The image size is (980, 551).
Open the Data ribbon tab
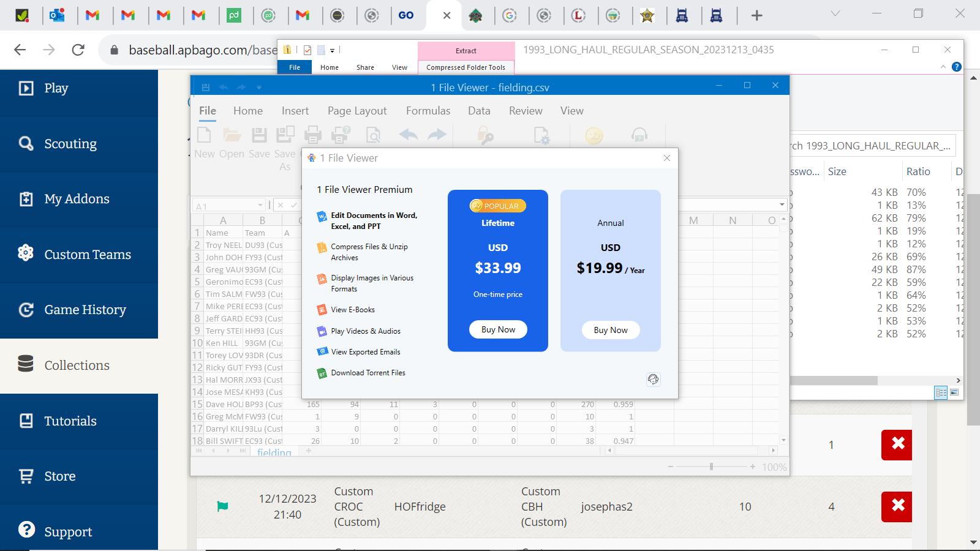click(479, 111)
